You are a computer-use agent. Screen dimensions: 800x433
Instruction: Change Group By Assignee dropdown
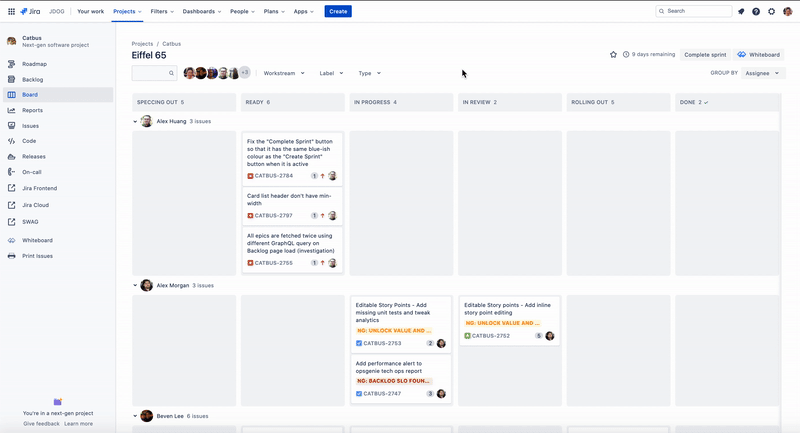click(763, 73)
